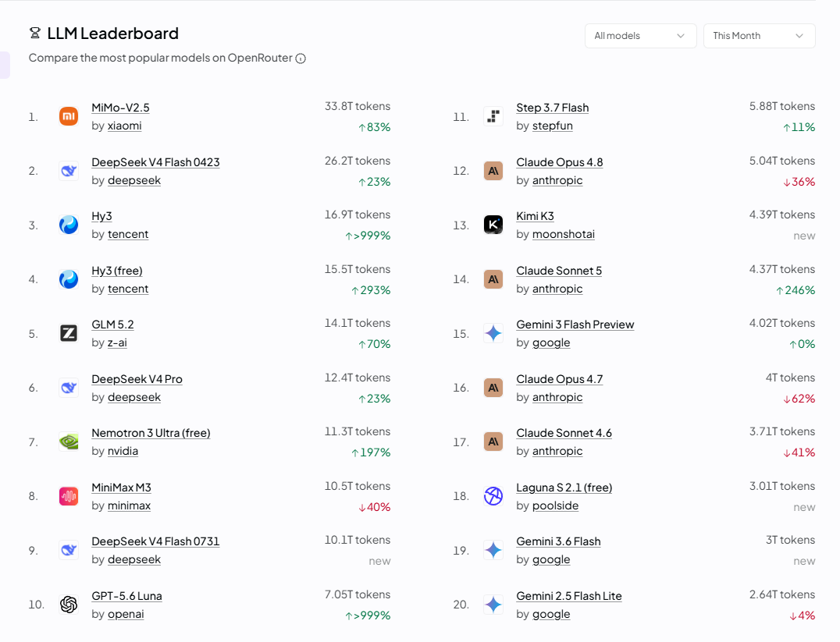Image resolution: width=840 pixels, height=642 pixels.
Task: Open the moonshotai provider link
Action: point(564,234)
